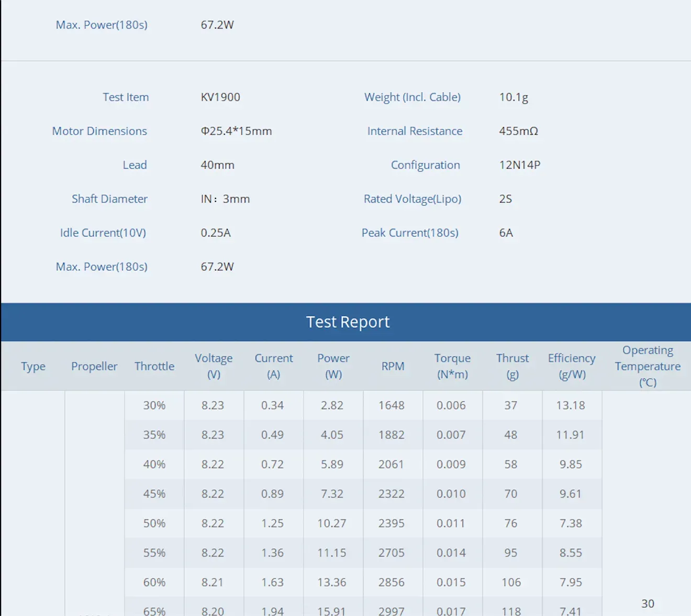Click the 12N14P configuration value

pyautogui.click(x=520, y=165)
